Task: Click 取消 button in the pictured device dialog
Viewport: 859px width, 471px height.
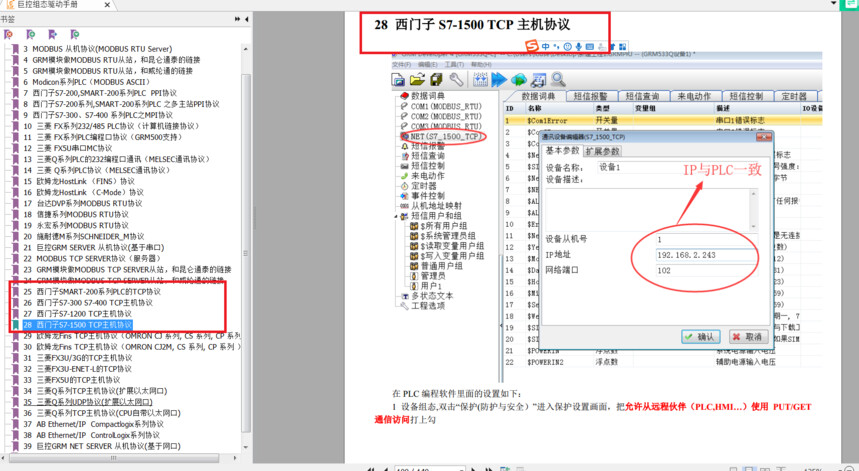Action: (748, 336)
